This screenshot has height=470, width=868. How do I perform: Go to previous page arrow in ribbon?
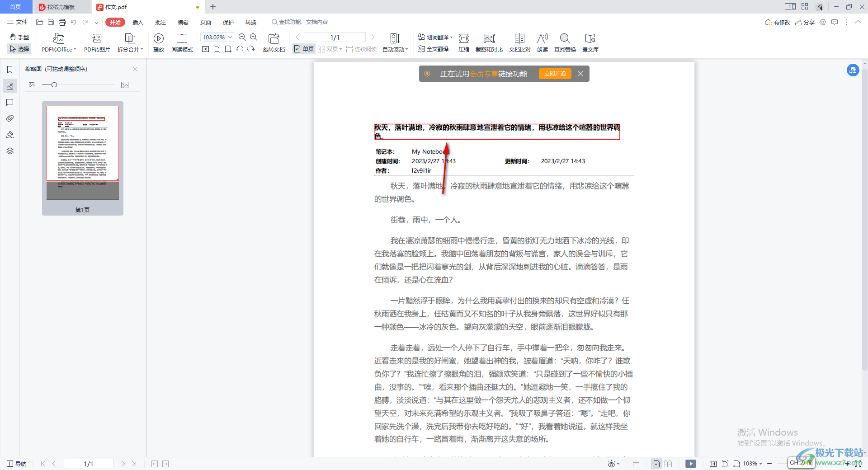pos(297,37)
